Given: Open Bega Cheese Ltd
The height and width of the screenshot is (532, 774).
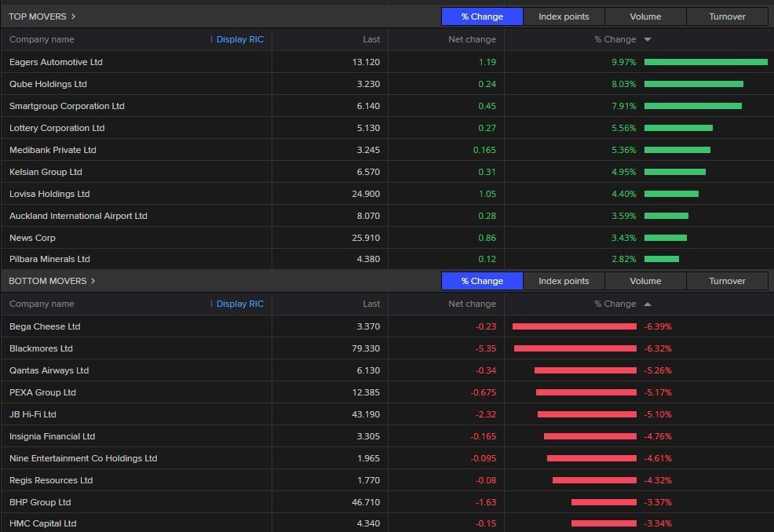Looking at the screenshot, I should click(45, 326).
